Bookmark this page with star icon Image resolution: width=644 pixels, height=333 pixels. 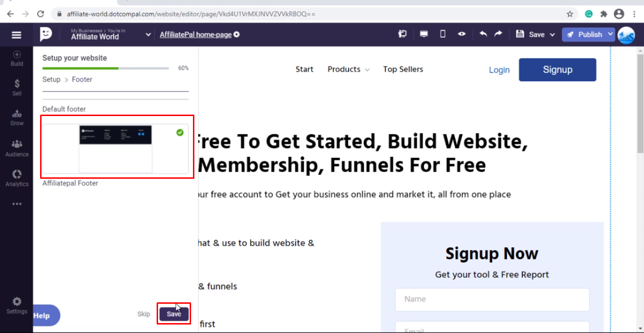(570, 14)
